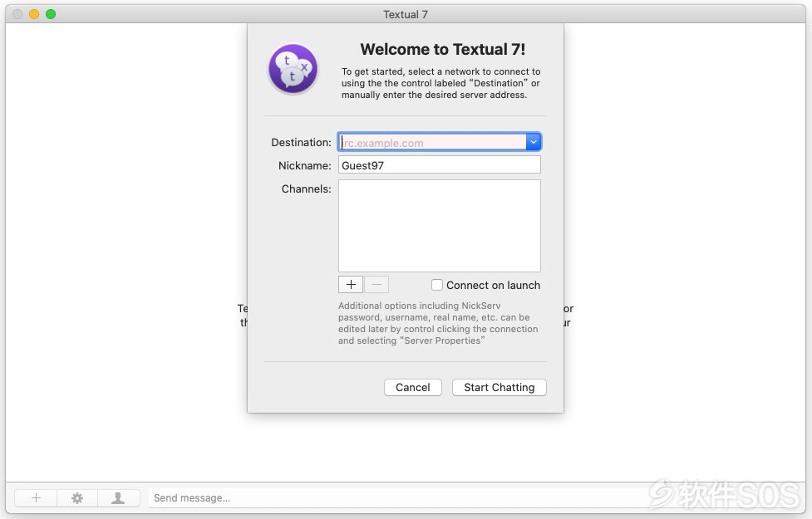
Task: Open the gear settings menu
Action: 77,497
